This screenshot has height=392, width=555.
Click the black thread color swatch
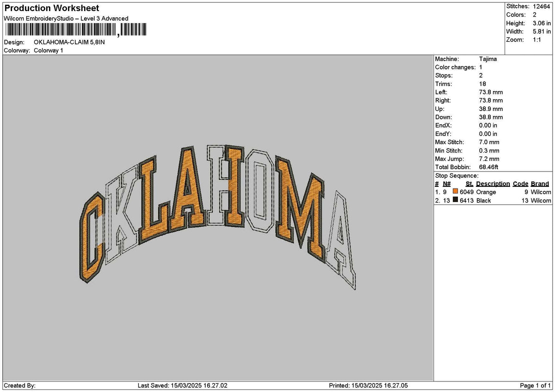click(x=456, y=200)
